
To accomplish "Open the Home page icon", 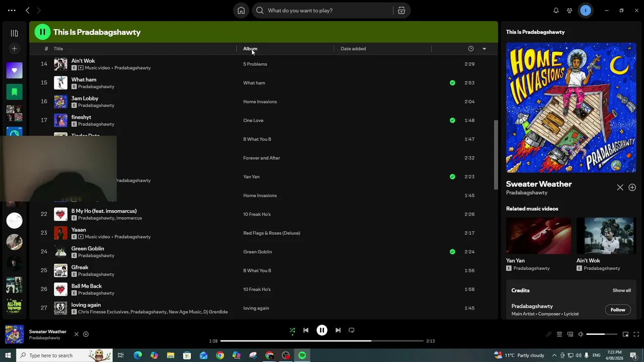I will pyautogui.click(x=241, y=11).
